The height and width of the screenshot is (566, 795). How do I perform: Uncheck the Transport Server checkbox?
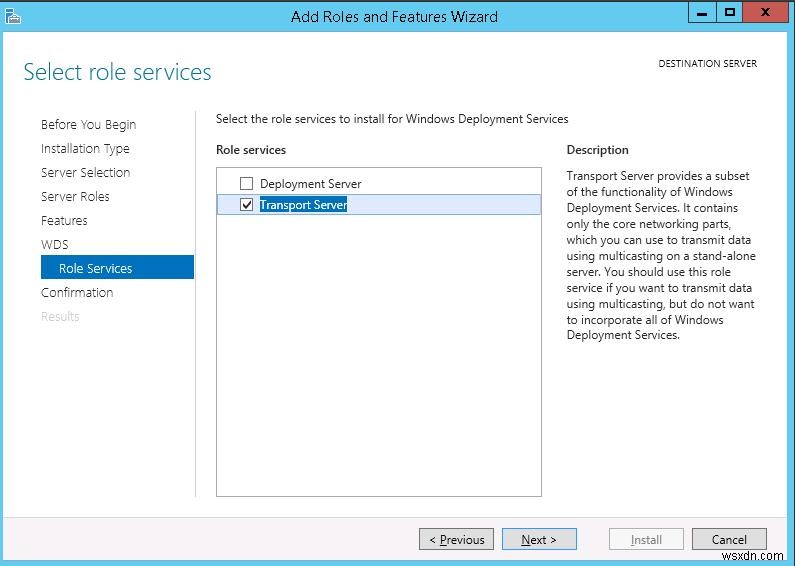pos(246,204)
